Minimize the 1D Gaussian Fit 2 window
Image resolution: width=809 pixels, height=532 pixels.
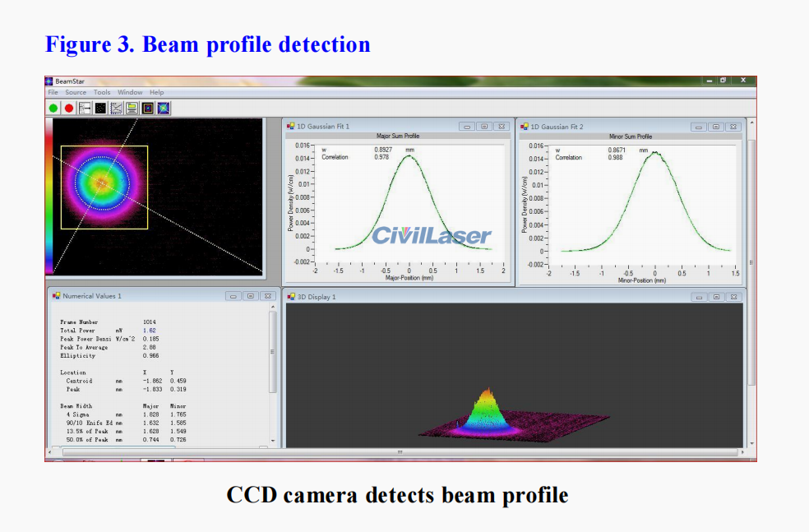699,127
